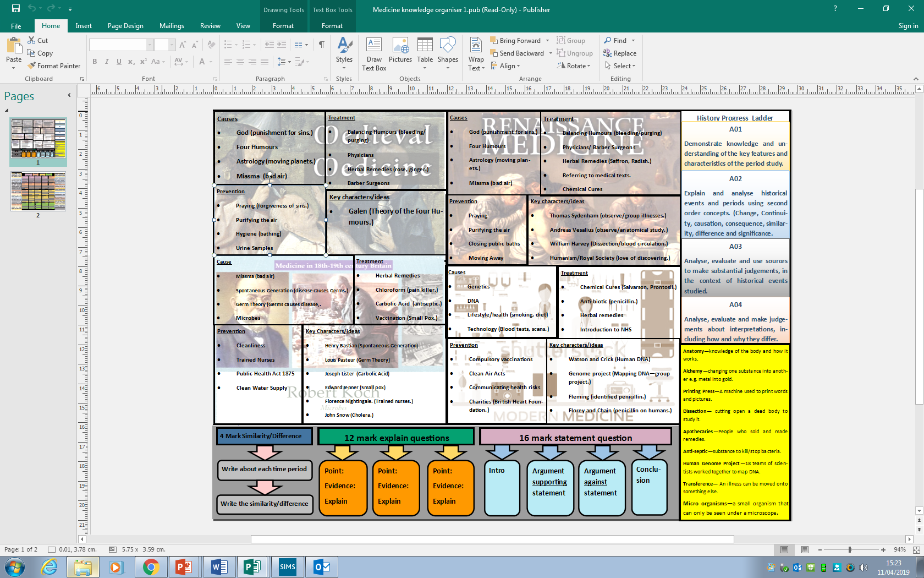924x578 pixels.
Task: Insert a Table
Action: (425, 53)
